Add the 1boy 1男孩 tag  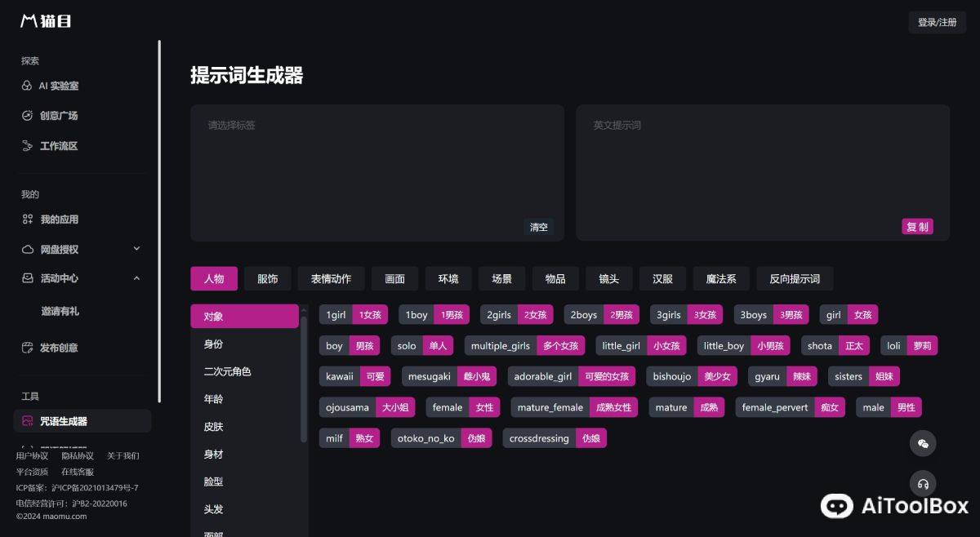pos(434,314)
